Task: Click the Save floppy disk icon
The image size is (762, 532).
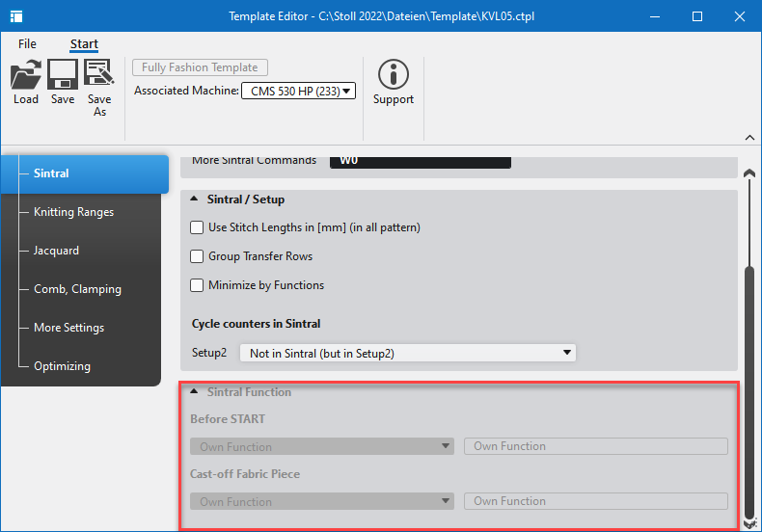Action: (63, 75)
